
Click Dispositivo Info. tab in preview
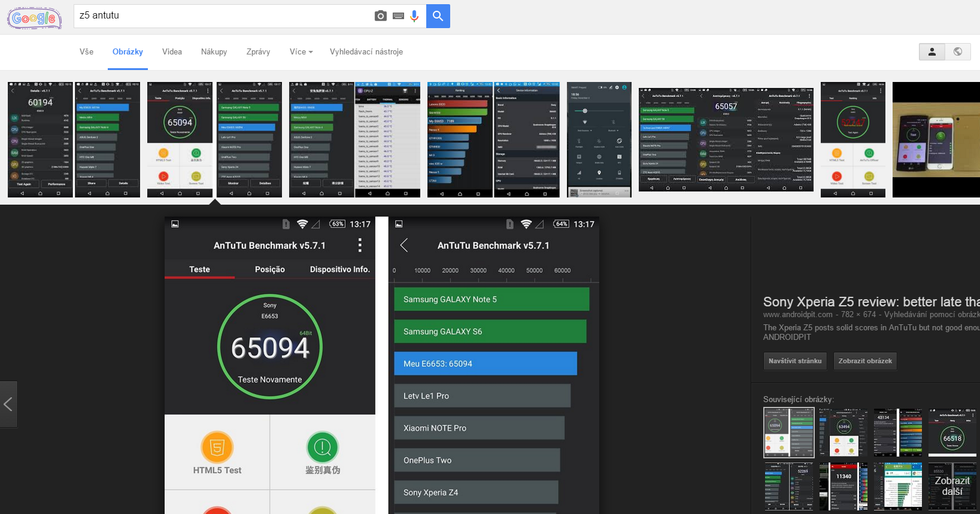(340, 269)
